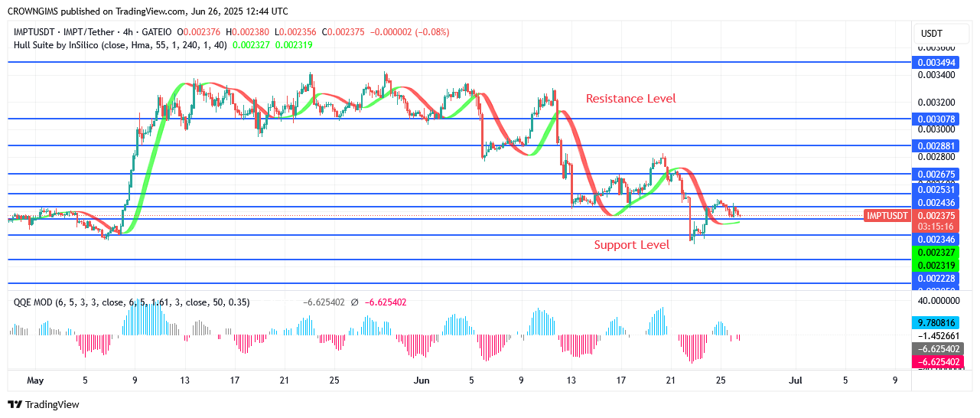Click the 0.002881 price level label
The width and height of the screenshot is (980, 418).
pyautogui.click(x=934, y=145)
